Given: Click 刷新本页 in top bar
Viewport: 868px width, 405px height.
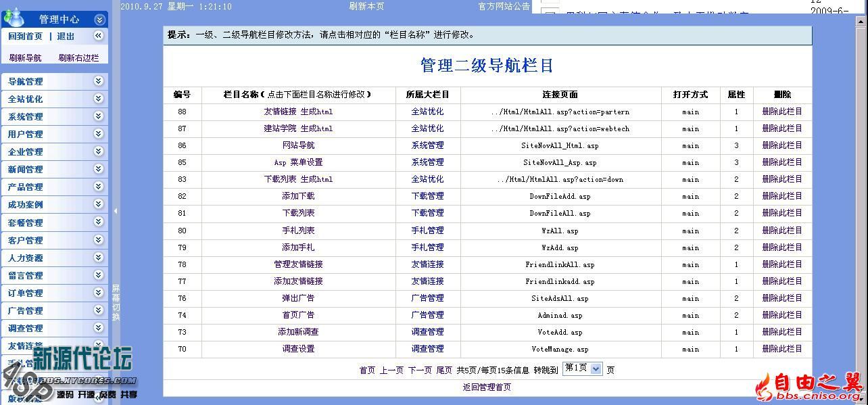Looking at the screenshot, I should point(366,6).
